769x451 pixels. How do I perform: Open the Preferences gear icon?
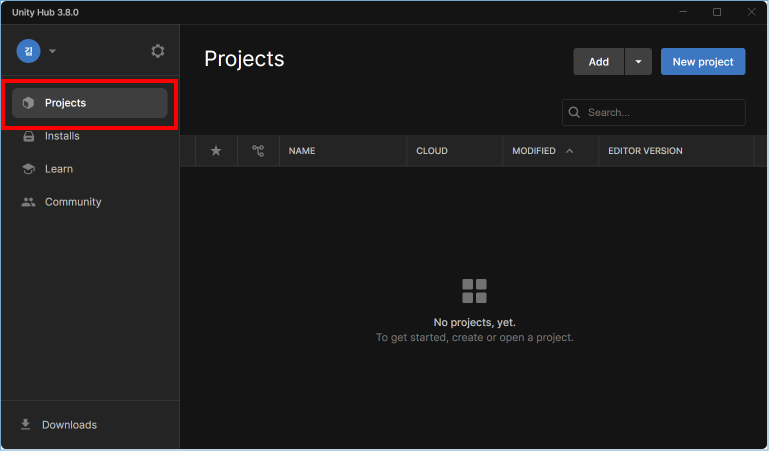157,51
